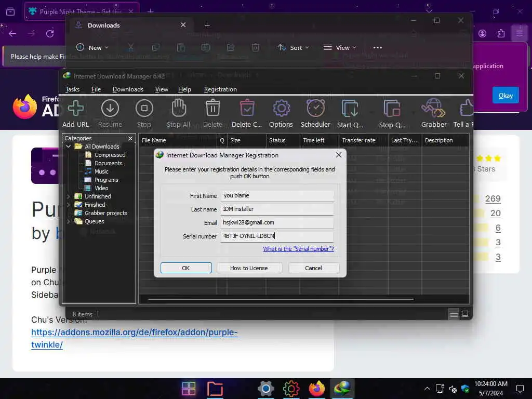Open the Grabber tool icon
Screen dimensions: 532x399
[434, 109]
